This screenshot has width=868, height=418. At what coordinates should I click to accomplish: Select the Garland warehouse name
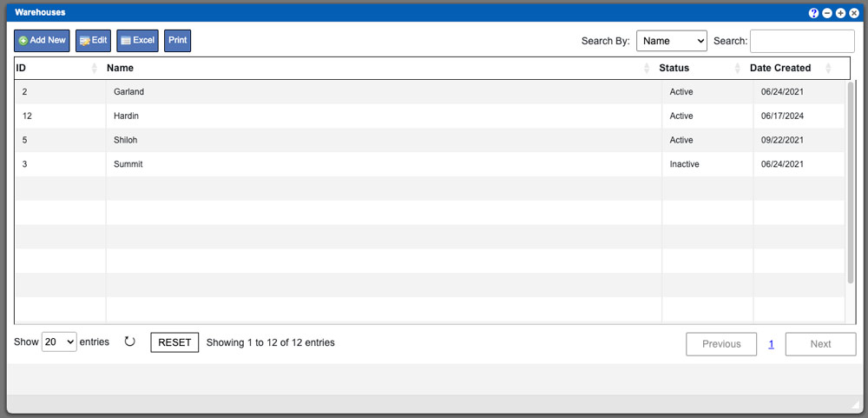128,92
